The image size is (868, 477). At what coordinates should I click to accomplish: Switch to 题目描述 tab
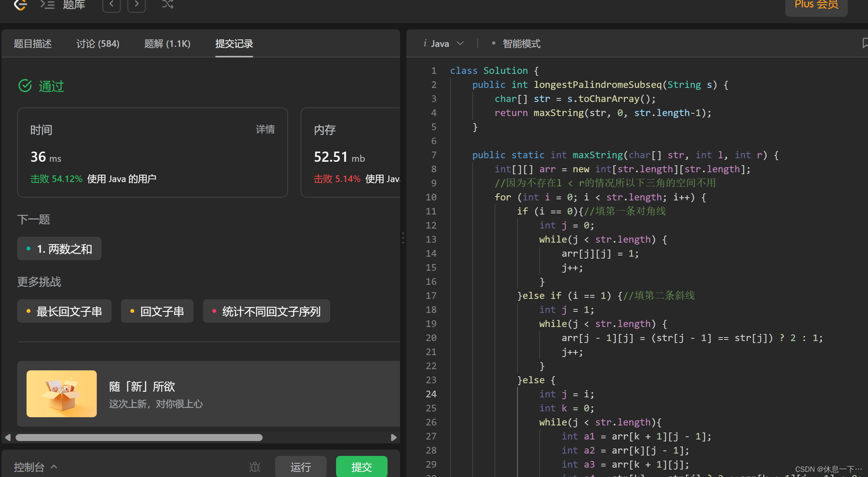33,44
